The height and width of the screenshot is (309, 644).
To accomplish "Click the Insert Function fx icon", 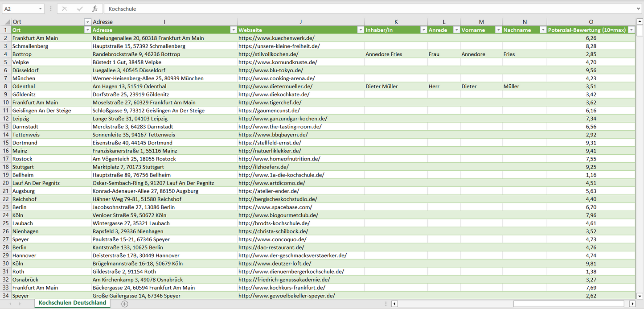I will tap(94, 9).
